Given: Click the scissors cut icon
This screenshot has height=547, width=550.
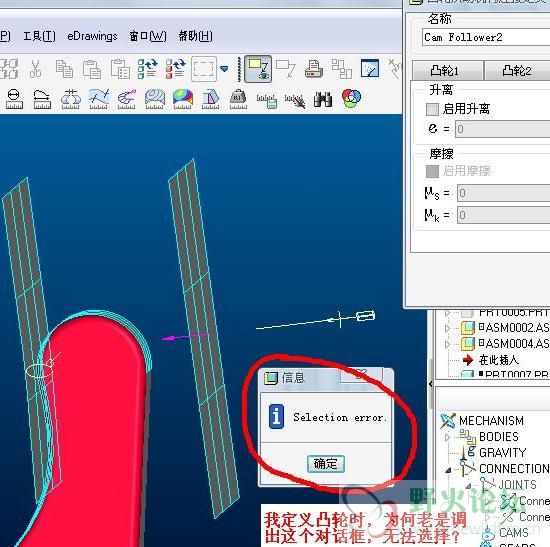Looking at the screenshot, I should (35, 68).
